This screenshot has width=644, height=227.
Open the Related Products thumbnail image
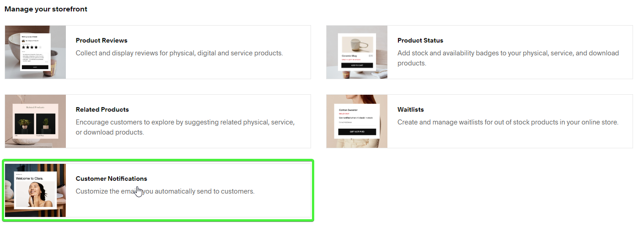tap(35, 121)
